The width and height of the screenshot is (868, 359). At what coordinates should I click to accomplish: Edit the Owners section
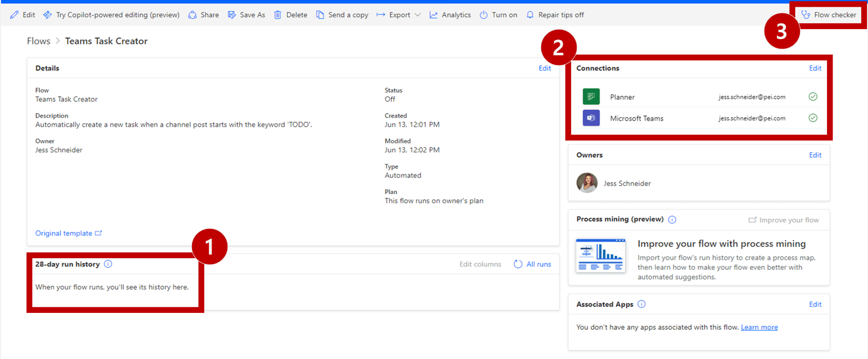click(x=815, y=155)
